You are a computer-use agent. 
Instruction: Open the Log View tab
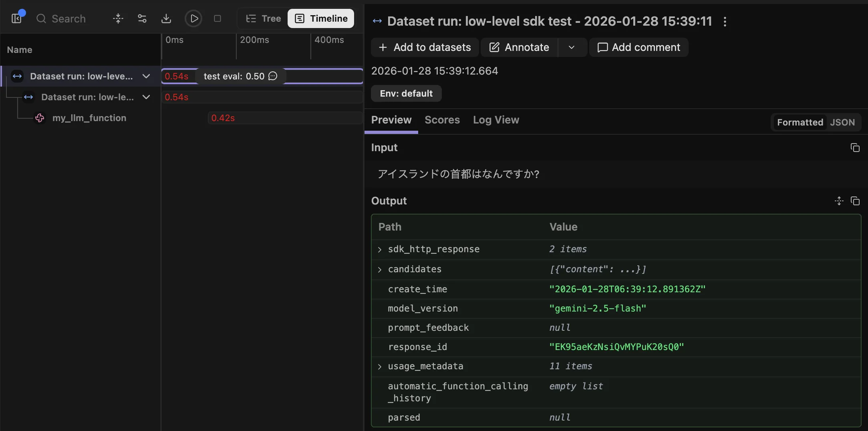[496, 120]
